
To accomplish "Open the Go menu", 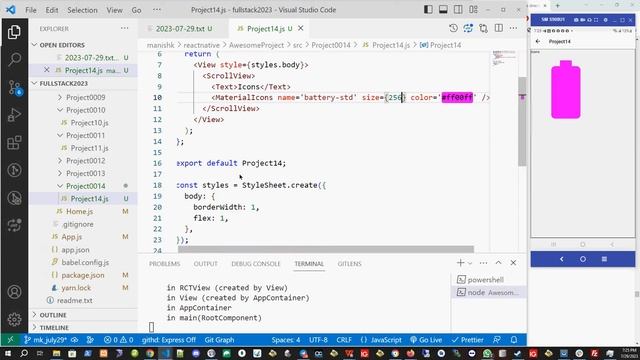I will 136,10.
